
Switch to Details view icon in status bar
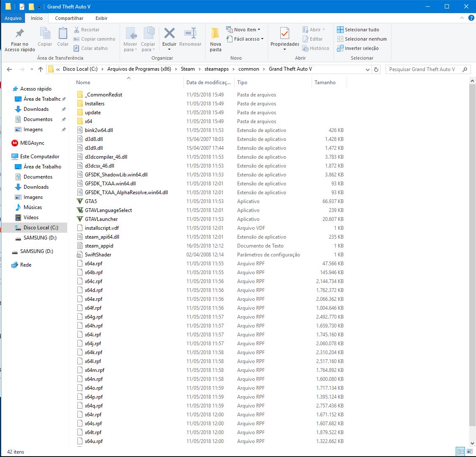[460, 451]
